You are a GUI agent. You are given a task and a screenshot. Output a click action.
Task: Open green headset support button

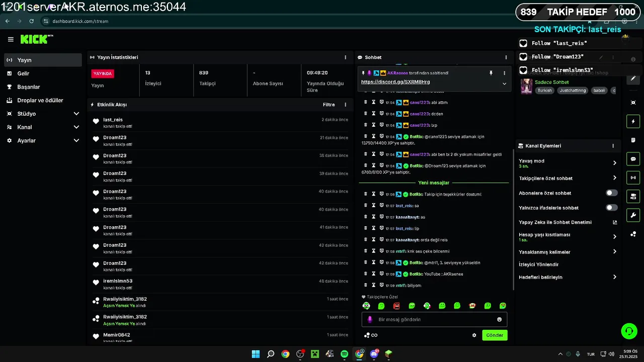click(629, 331)
